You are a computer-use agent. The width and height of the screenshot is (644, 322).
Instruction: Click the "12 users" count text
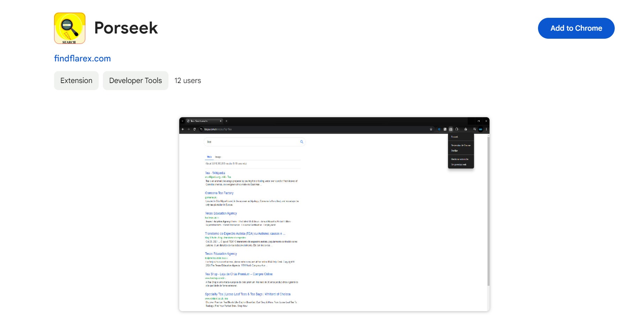tap(188, 81)
